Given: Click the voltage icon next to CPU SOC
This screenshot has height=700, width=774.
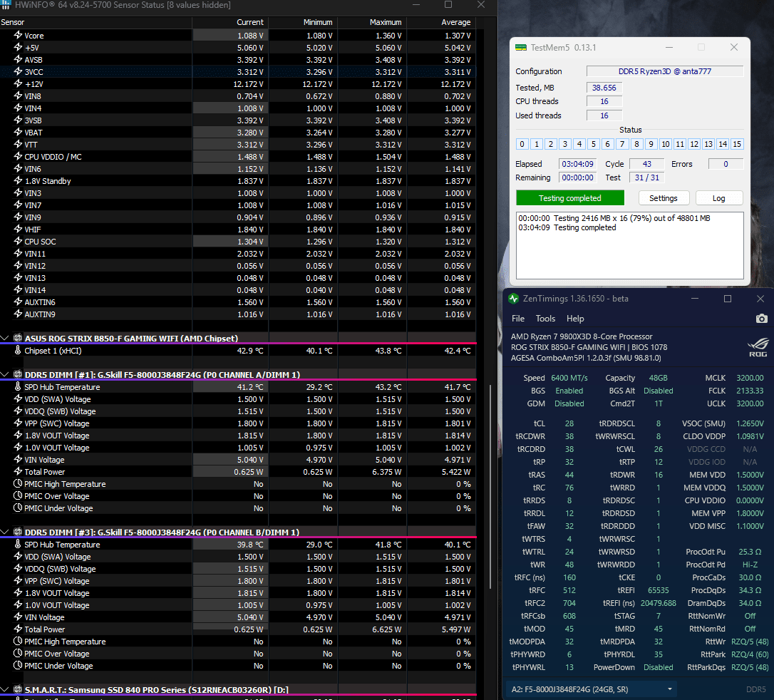Looking at the screenshot, I should point(19,242).
